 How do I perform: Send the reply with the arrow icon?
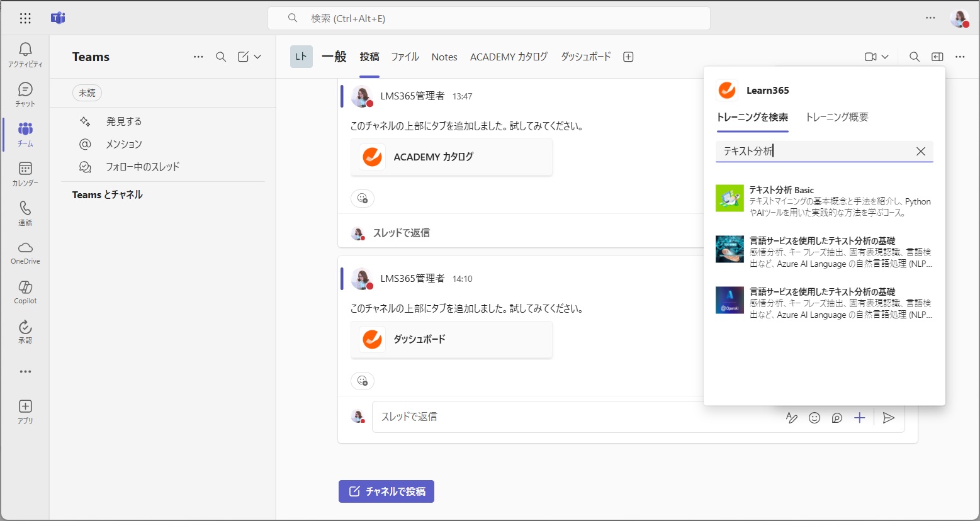click(x=889, y=418)
